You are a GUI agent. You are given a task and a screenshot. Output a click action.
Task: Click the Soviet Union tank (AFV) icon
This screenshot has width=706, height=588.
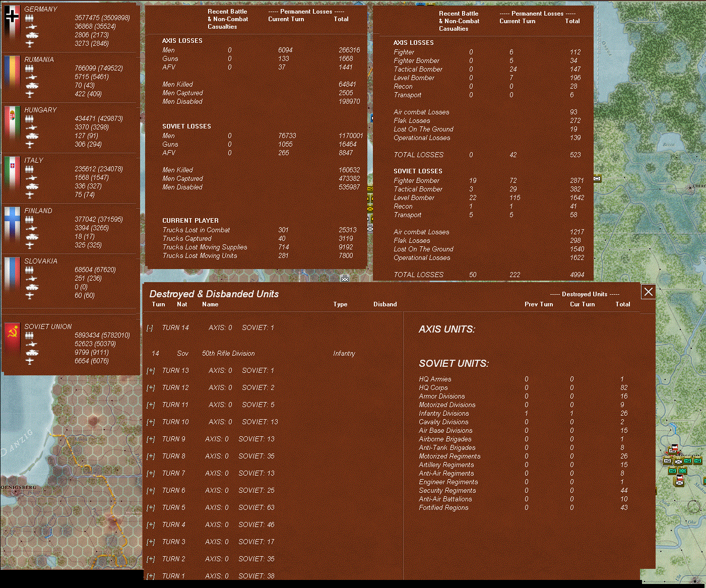31,353
